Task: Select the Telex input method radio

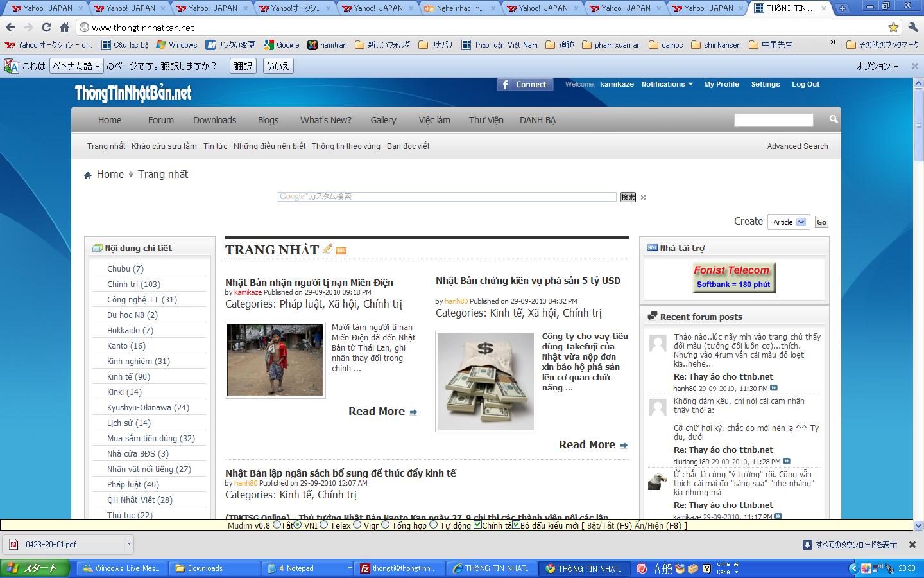Action: (324, 525)
